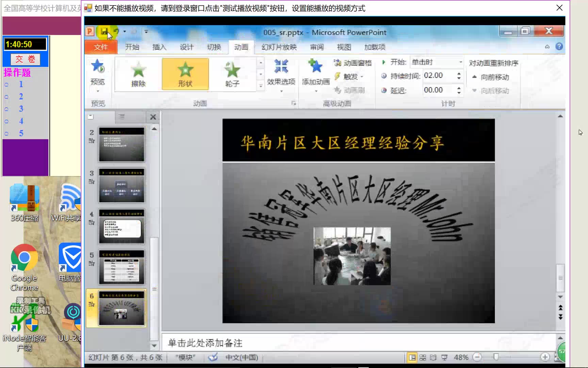Open the 文件 File menu
588x368 pixels.
pos(101,47)
